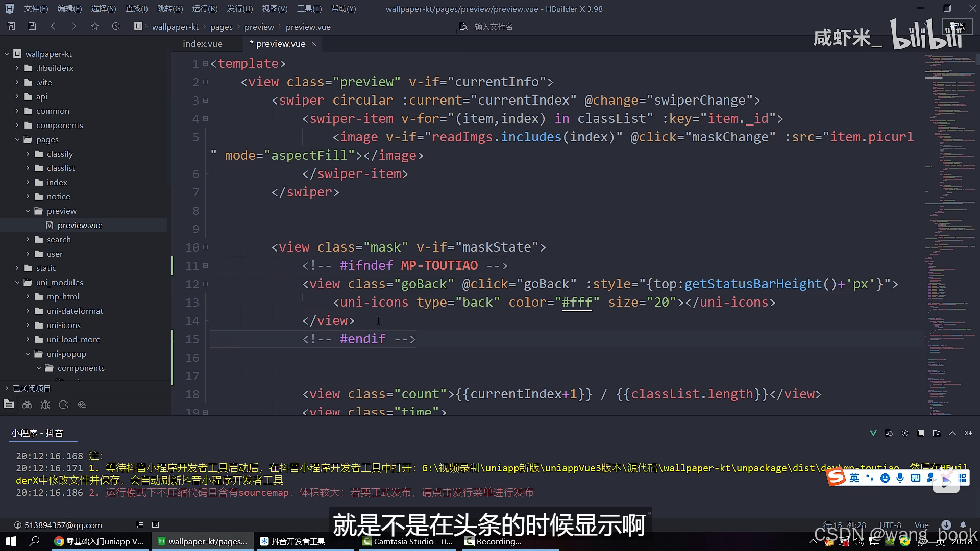Open the 文件(F) menu
Viewport: 980px width, 551px height.
pos(36,9)
